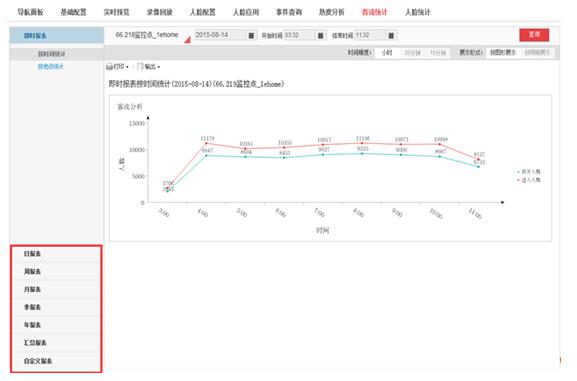This screenshot has height=381, width=577.
Task: Click the export document icon (输出)
Action: [140, 67]
